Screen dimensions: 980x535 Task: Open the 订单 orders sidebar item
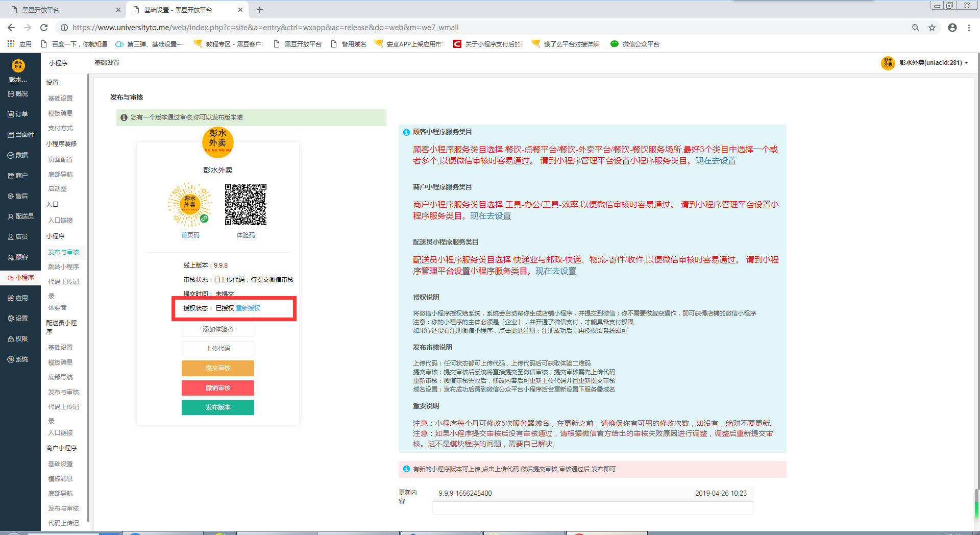18,114
